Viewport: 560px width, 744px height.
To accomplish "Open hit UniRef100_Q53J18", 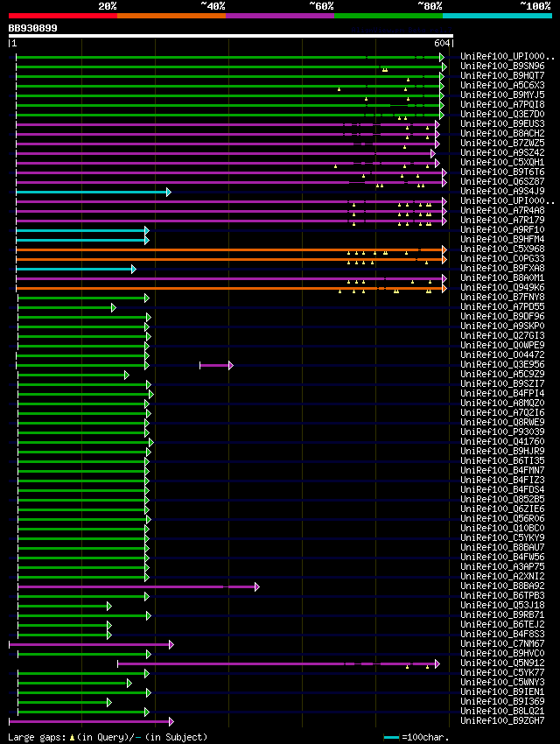I will point(502,605).
